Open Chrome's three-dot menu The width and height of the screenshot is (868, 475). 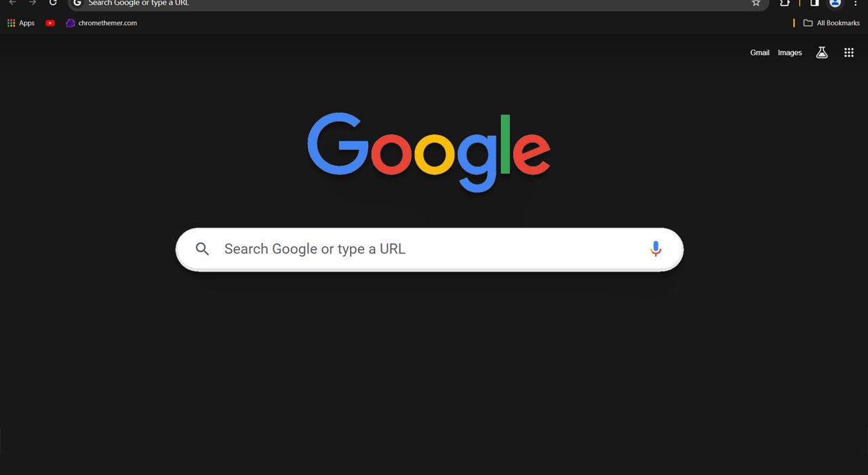coord(856,3)
